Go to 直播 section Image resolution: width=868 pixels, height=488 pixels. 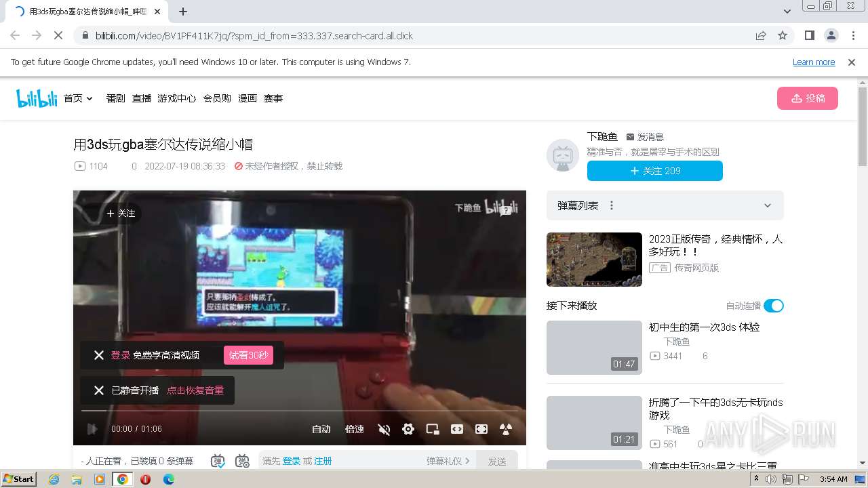tap(141, 98)
